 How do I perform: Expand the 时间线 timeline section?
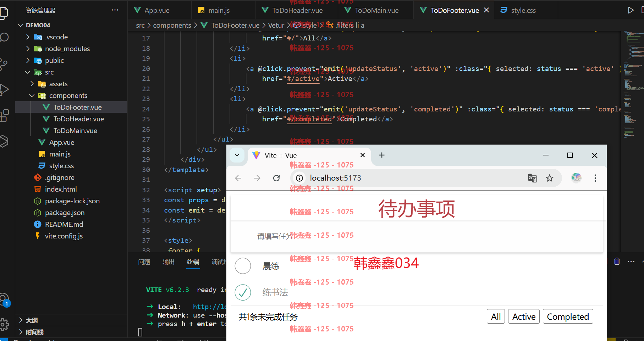(x=71, y=332)
